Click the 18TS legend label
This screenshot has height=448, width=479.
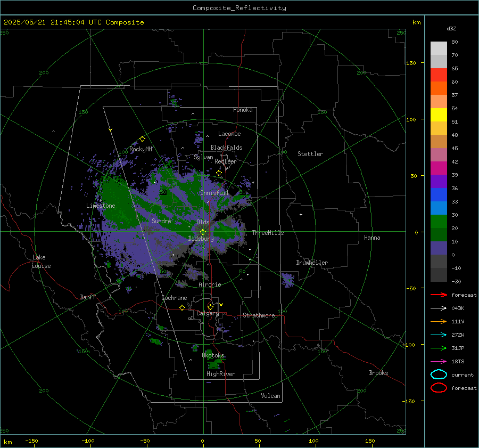tap(458, 362)
